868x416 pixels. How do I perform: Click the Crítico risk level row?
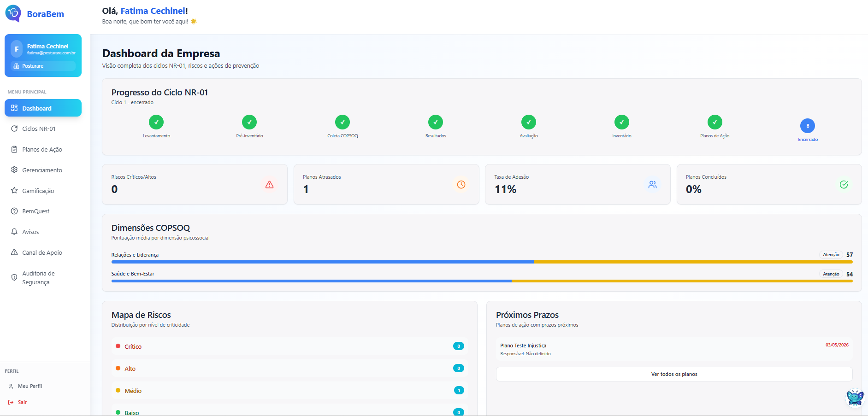click(289, 346)
